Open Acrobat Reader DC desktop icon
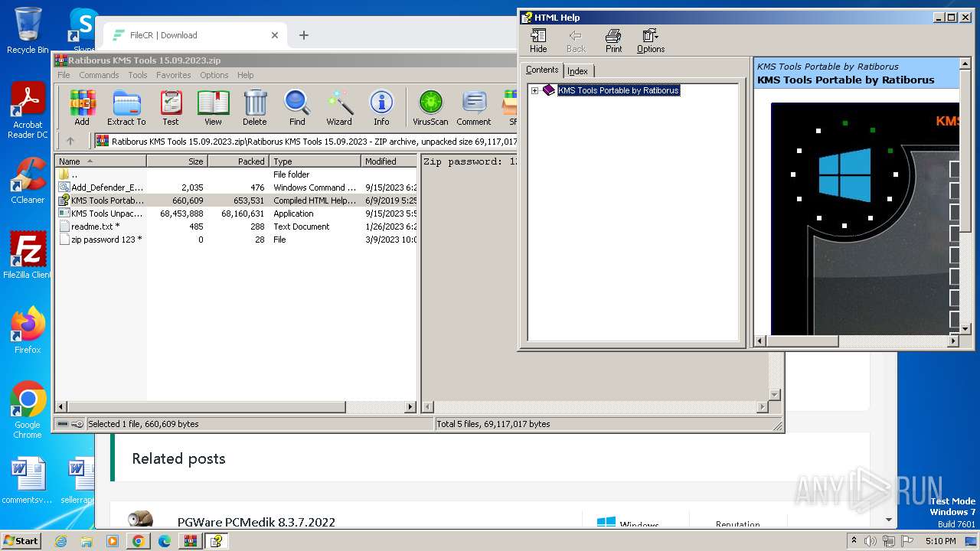980x551 pixels. pos(28,111)
